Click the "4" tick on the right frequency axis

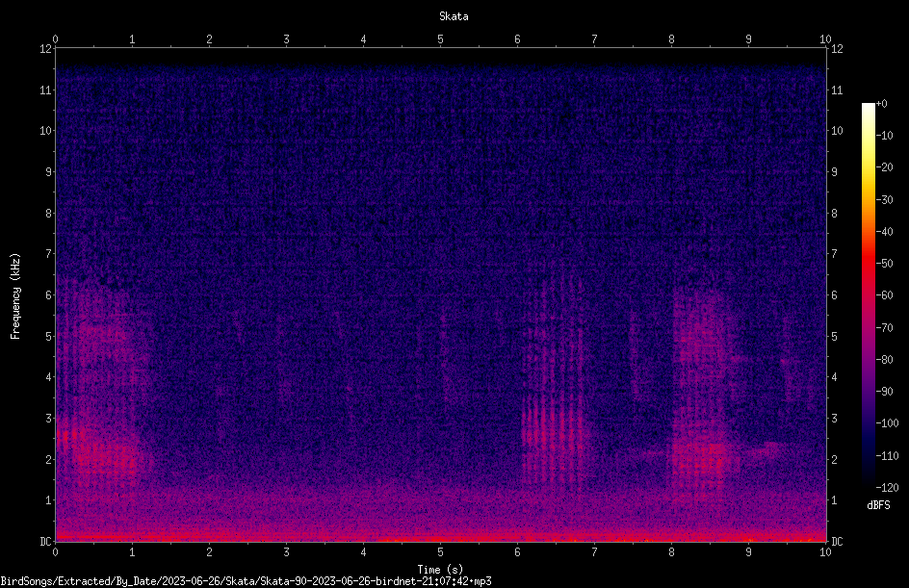[x=834, y=377]
